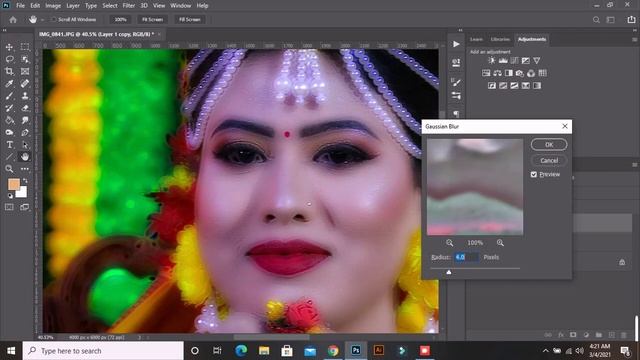Click Cancel in Gaussian Blur dialog
This screenshot has width=640, height=360.
pyautogui.click(x=549, y=160)
